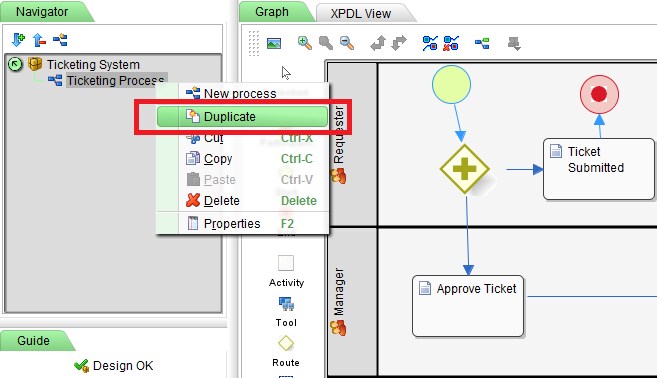Screen dimensions: 657x378
Task: Click the zoom in magnifier icon
Action: (x=305, y=43)
